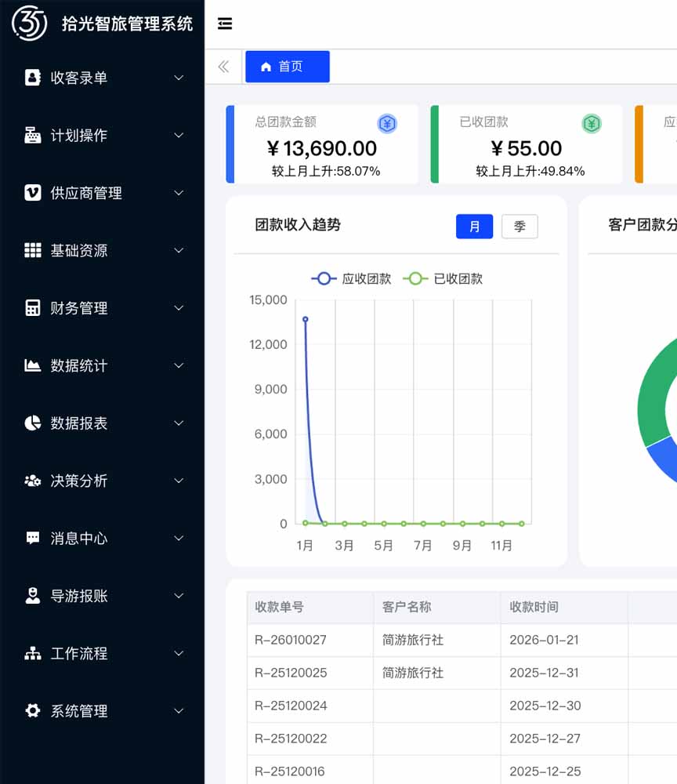
Task: Click the 拾光智旅 logo icon
Action: [29, 23]
